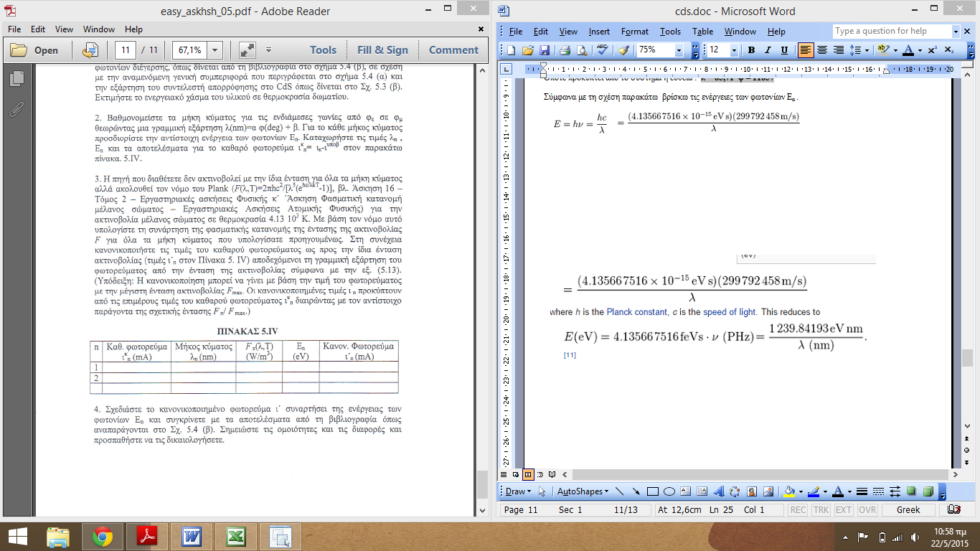Expand the AutoShapes menu

pyautogui.click(x=583, y=491)
